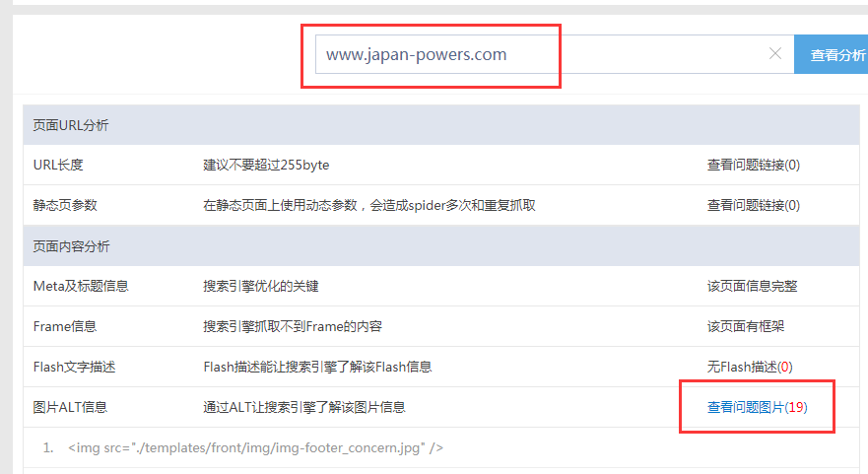Screen dimensions: 868x474
Task: Click the www.japan-powers.com URL input field
Action: [x=532, y=55]
